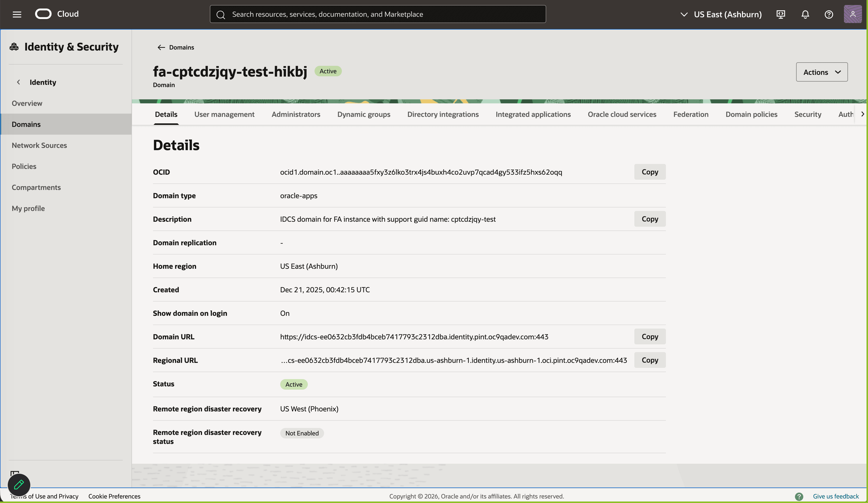This screenshot has width=868, height=503.
Task: Copy the Description text
Action: pos(650,219)
